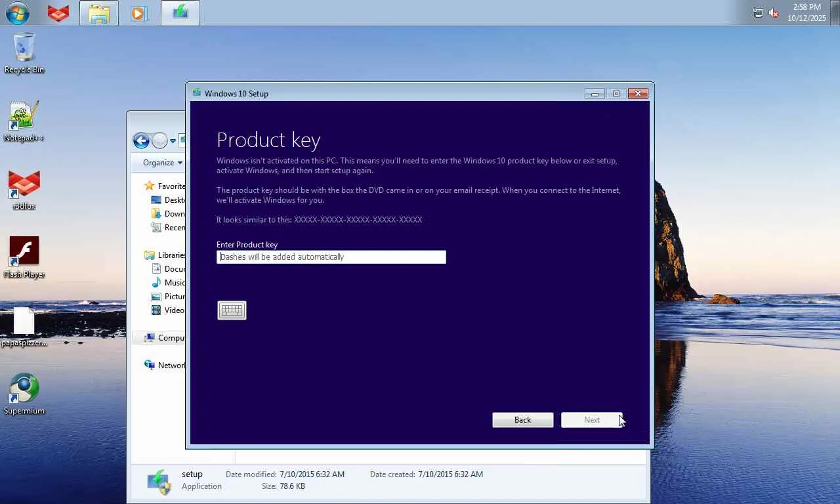Image resolution: width=840 pixels, height=504 pixels.
Task: Select the r3dfox desktop shortcut
Action: [24, 190]
